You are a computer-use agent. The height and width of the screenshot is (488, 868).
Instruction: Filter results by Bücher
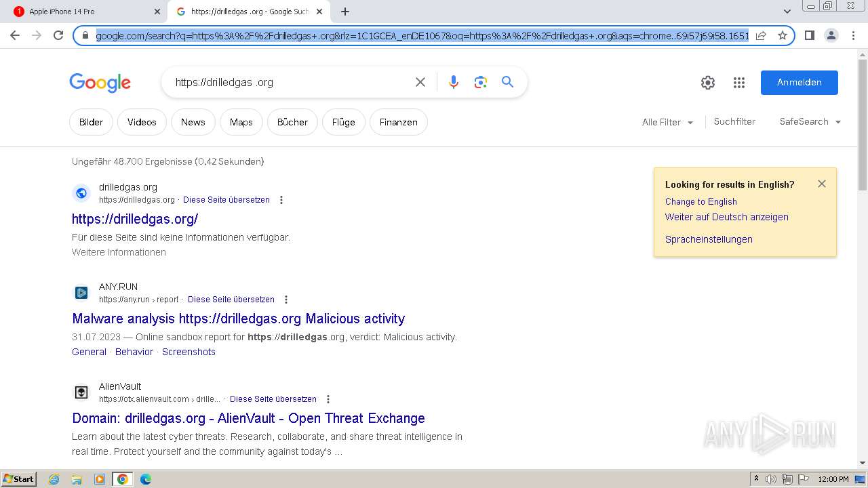coord(292,122)
